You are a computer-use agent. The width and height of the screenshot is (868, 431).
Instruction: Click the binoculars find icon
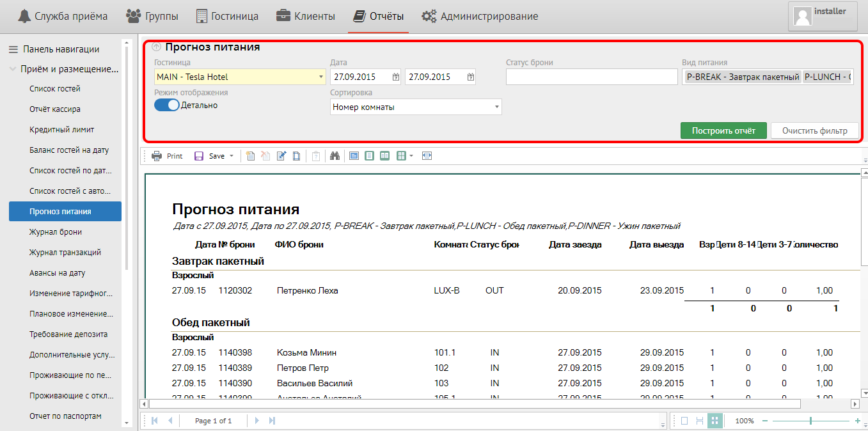(x=335, y=156)
